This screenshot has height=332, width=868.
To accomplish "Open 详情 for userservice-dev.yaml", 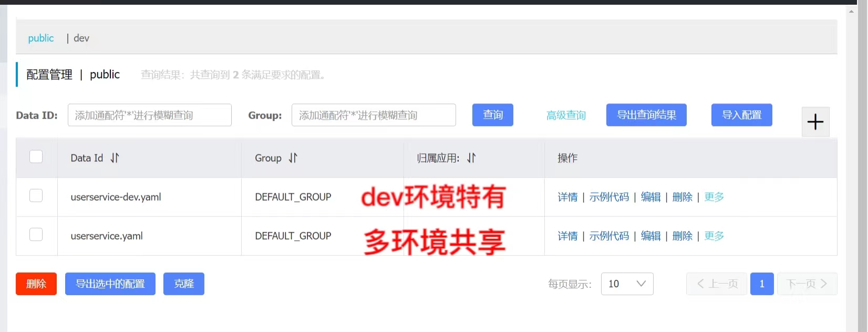I will coord(567,197).
